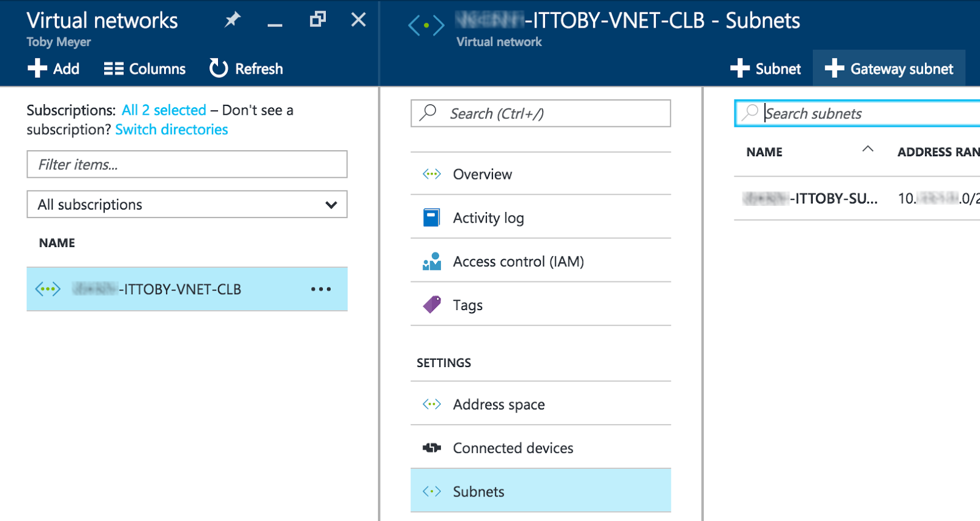This screenshot has height=521, width=980.
Task: Click the plus icon on Subnet button
Action: coord(740,68)
